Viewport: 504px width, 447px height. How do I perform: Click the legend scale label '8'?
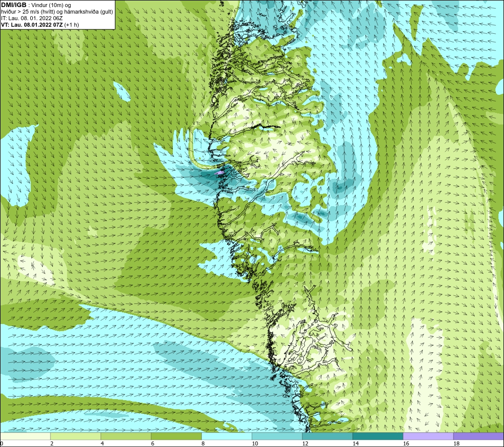pyautogui.click(x=203, y=443)
